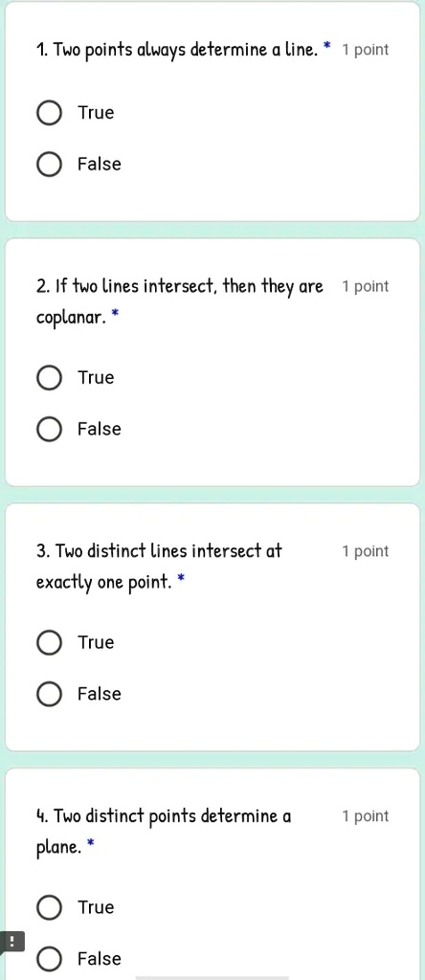425x980 pixels.
Task: Click the '1 point' label on question 2
Action: coord(365,287)
